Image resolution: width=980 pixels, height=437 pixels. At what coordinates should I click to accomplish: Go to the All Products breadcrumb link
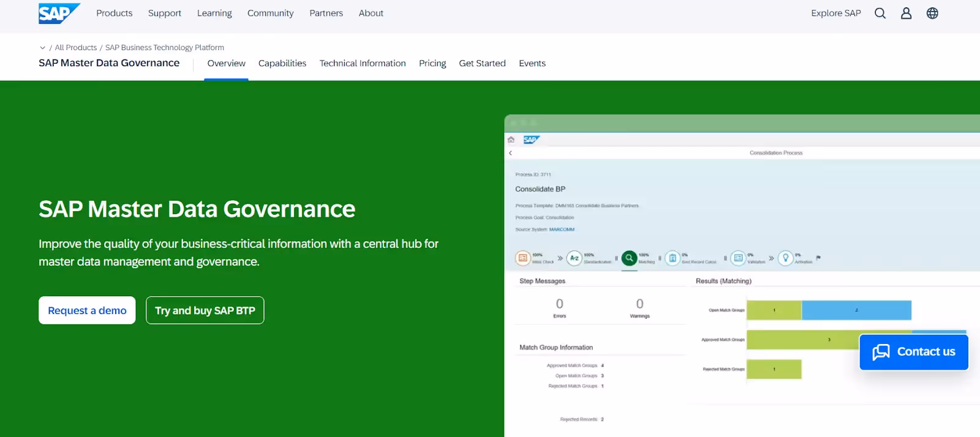(x=76, y=48)
